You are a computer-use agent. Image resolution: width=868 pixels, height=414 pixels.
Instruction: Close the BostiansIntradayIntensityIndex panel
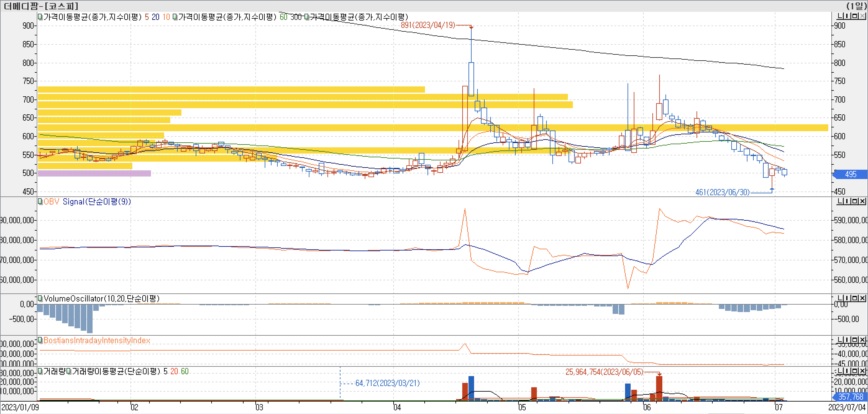tap(862, 340)
